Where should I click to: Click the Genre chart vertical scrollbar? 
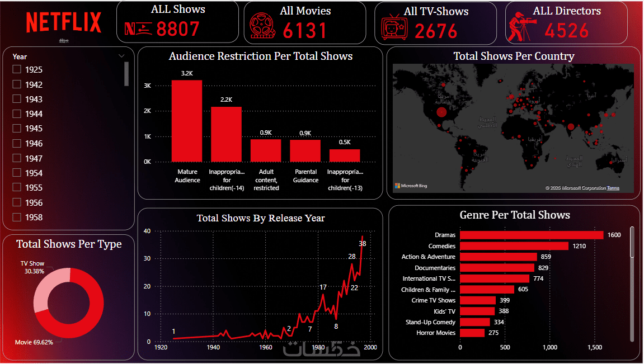tap(632, 242)
